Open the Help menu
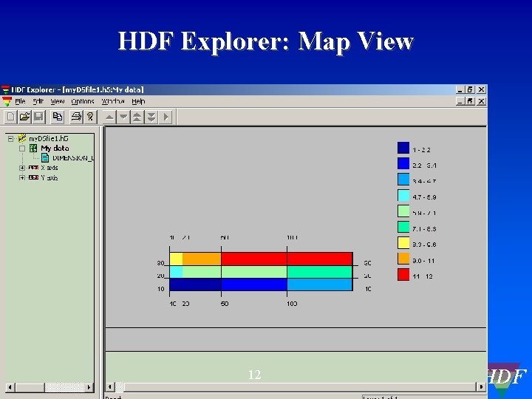 [x=138, y=101]
